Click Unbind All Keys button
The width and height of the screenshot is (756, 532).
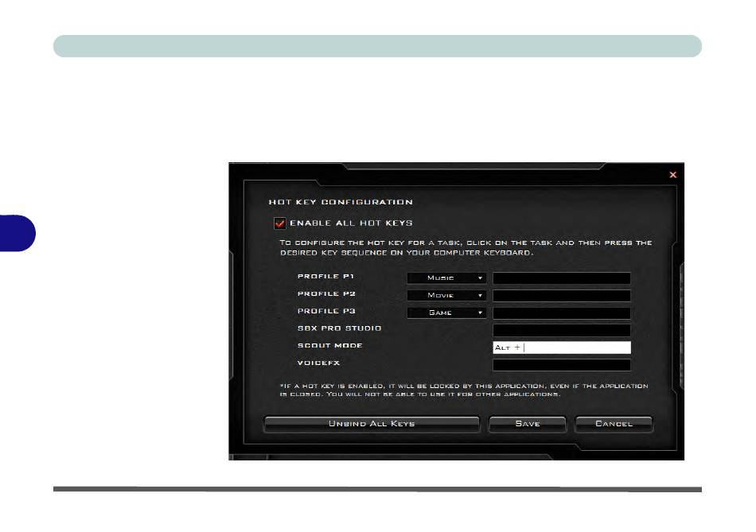[372, 424]
